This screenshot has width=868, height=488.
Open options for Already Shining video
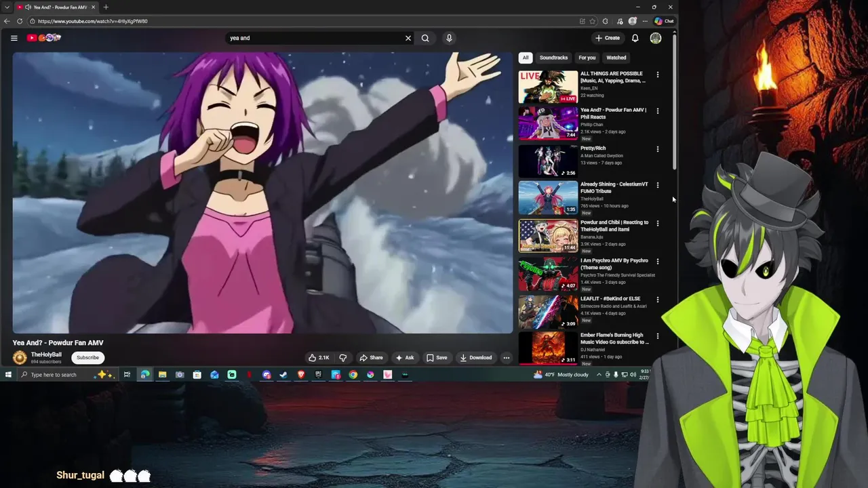click(657, 185)
